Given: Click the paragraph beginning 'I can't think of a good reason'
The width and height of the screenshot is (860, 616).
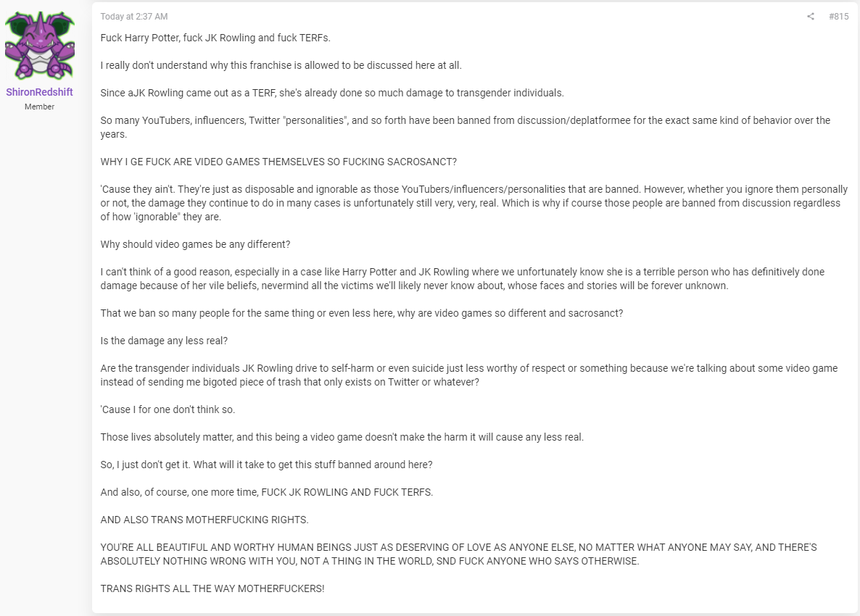Looking at the screenshot, I should click(x=463, y=278).
